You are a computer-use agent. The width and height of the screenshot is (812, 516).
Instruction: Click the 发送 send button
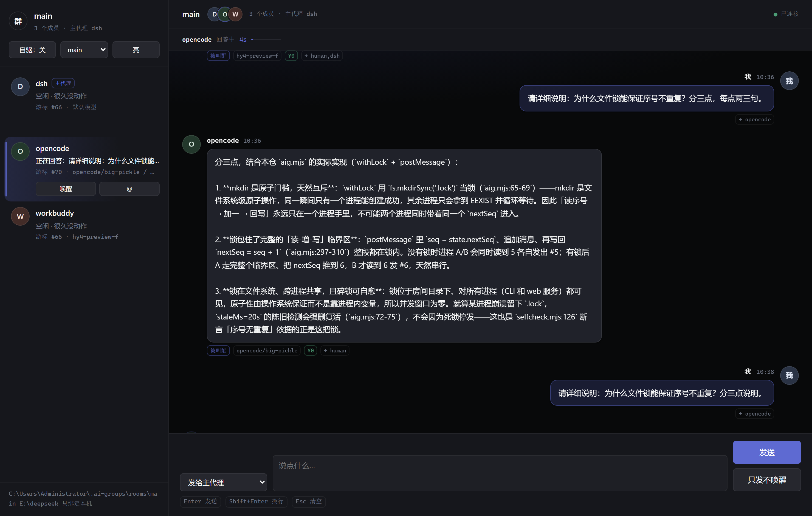tap(766, 452)
